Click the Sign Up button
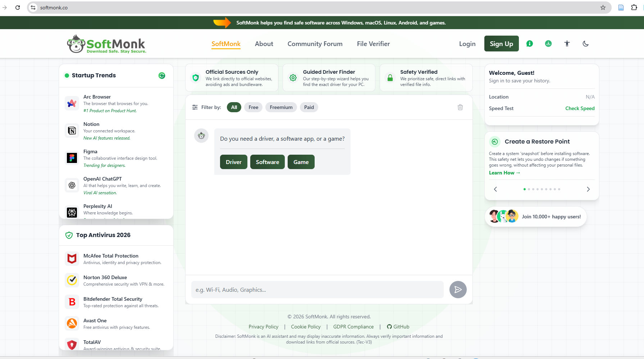Viewport: 644px width, 359px height. click(501, 44)
